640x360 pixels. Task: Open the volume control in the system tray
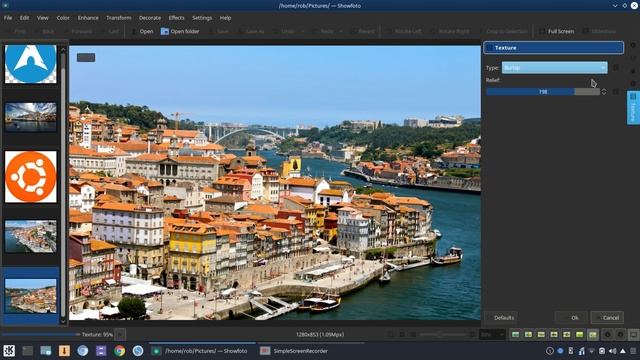(612, 351)
